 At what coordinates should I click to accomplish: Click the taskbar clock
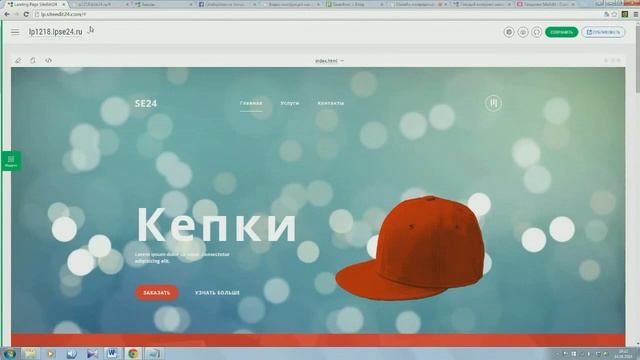click(x=623, y=353)
